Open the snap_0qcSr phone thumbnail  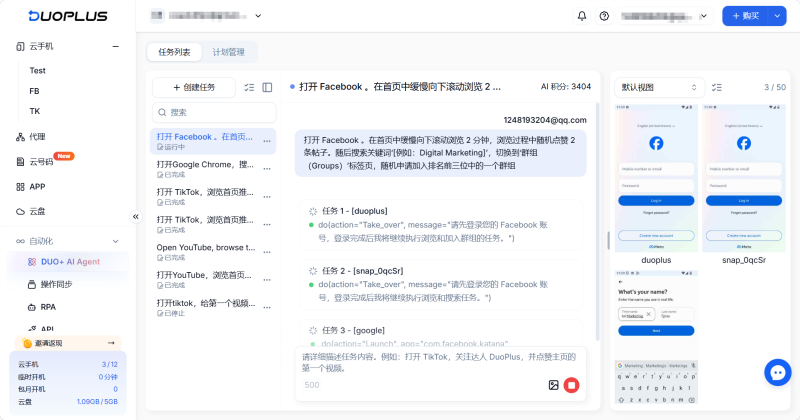[x=744, y=178]
